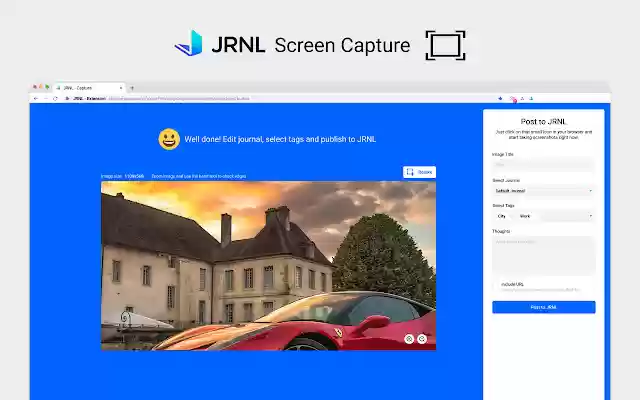This screenshot has width=640, height=400.
Task: Click the Work tag chip
Action: (525, 216)
